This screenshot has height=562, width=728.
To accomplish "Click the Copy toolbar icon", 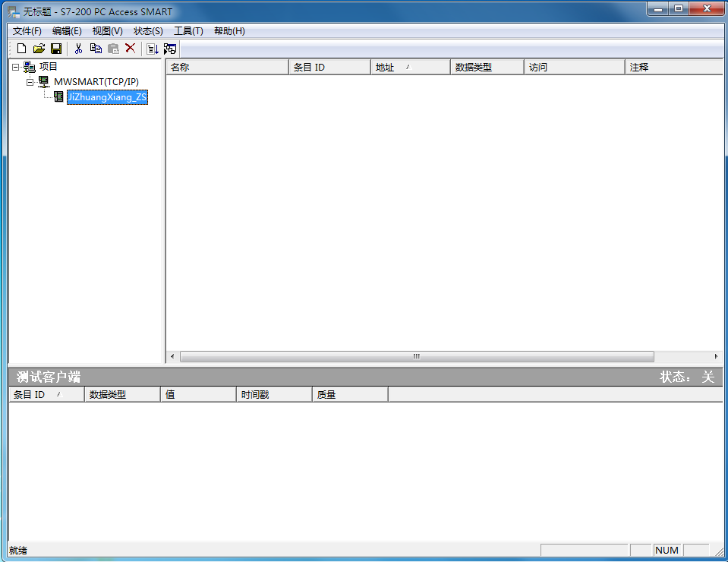I will click(x=96, y=49).
